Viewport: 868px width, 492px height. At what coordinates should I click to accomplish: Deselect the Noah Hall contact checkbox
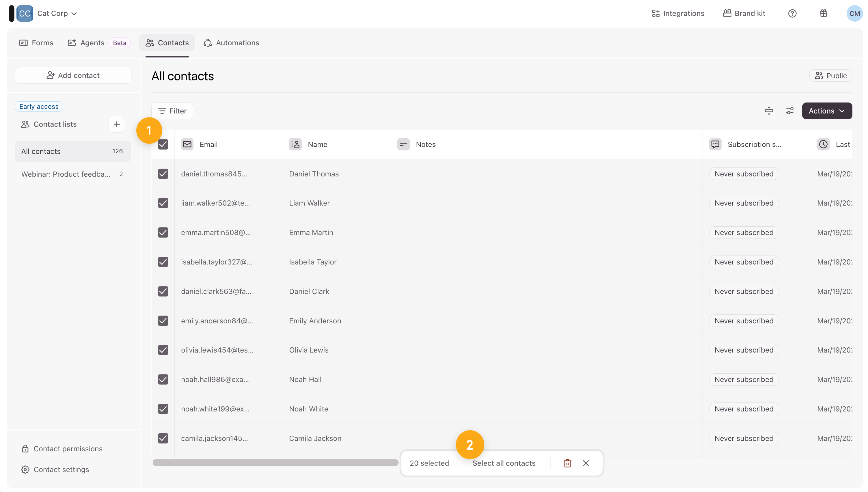click(x=163, y=379)
